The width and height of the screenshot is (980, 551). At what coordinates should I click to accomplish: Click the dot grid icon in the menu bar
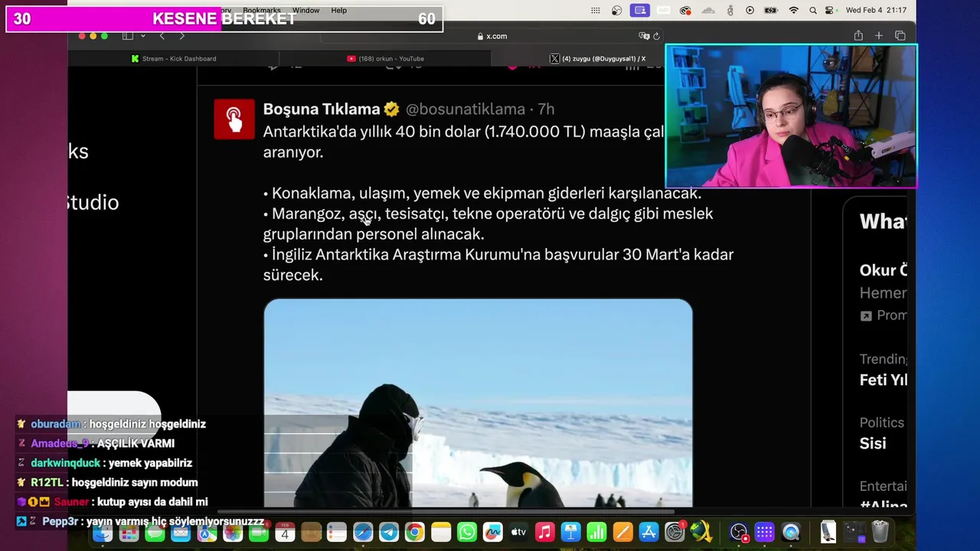[596, 11]
